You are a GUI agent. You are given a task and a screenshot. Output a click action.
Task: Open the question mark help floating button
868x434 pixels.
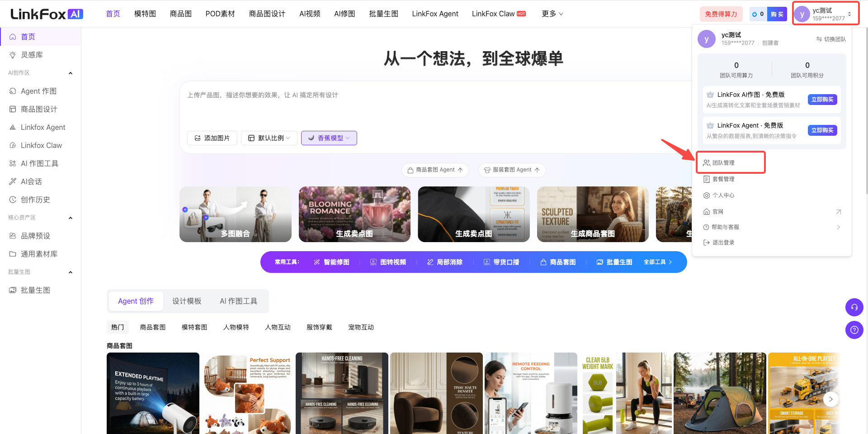854,330
